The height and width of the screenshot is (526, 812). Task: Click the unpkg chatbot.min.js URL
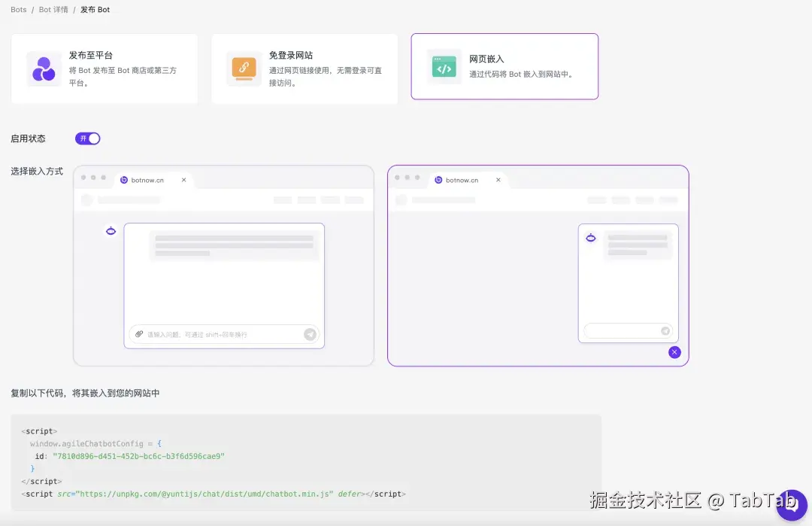tap(205, 494)
